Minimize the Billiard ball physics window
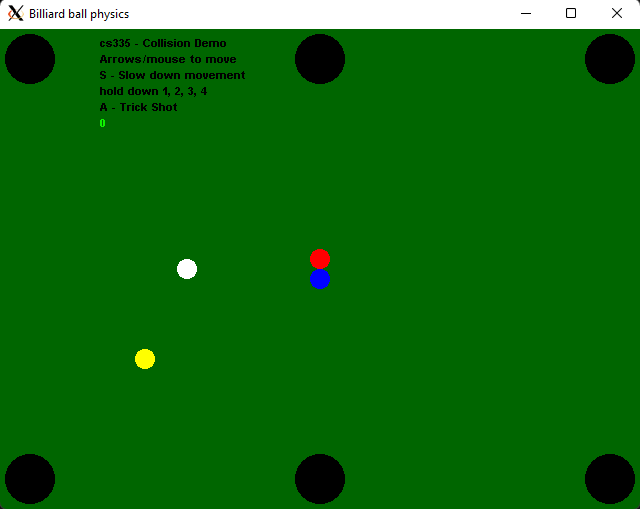Viewport: 640px width, 509px height. click(x=526, y=13)
